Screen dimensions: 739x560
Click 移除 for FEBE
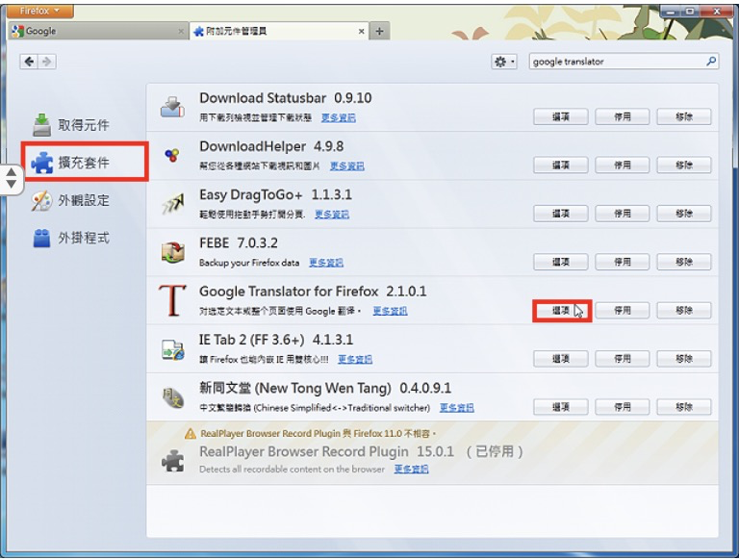(684, 262)
